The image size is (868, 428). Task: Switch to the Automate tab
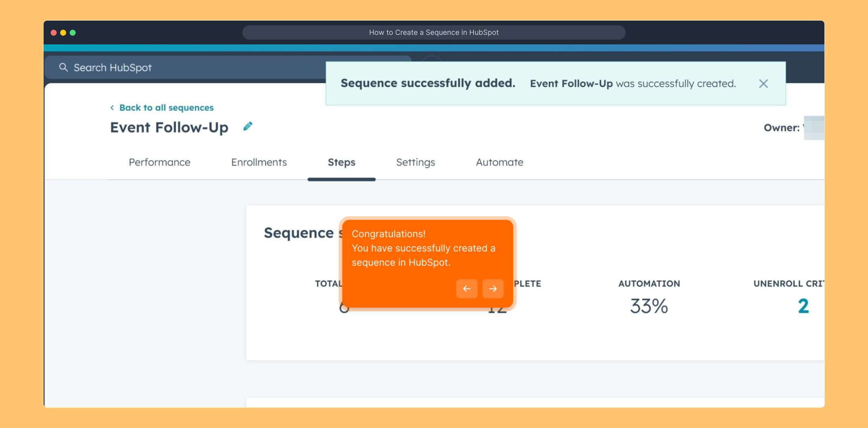click(x=499, y=162)
